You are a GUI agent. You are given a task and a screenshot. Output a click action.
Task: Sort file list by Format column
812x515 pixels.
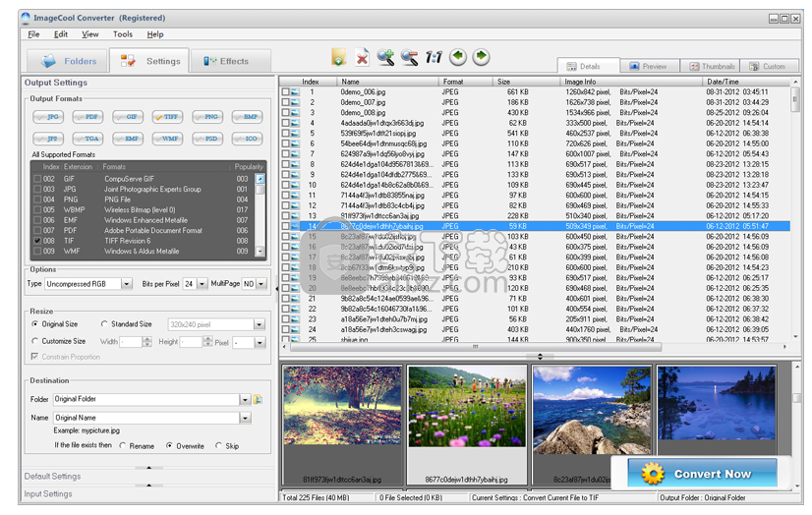(465, 82)
